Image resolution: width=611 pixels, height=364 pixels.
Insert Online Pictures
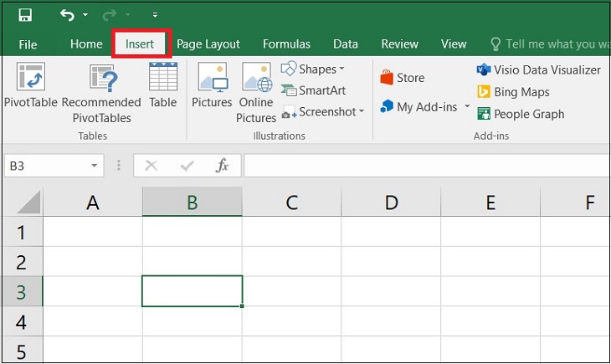(256, 93)
